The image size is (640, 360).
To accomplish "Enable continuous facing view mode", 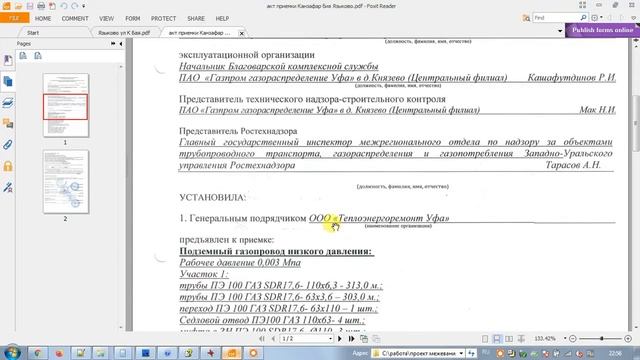I will tap(521, 339).
